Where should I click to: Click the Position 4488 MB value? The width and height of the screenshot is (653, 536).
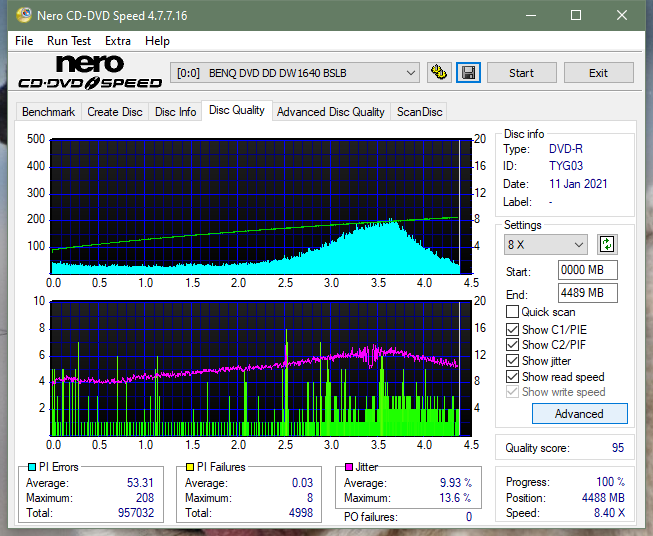tap(603, 498)
